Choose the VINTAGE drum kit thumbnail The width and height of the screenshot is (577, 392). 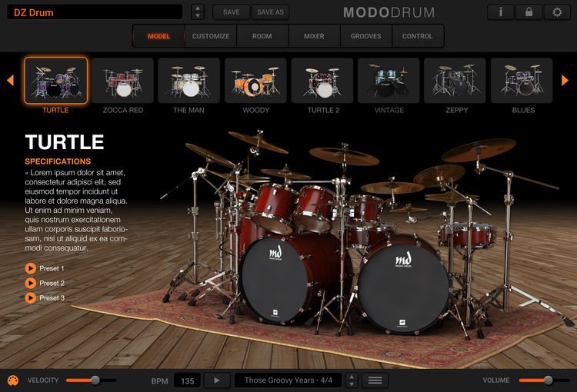click(x=389, y=80)
